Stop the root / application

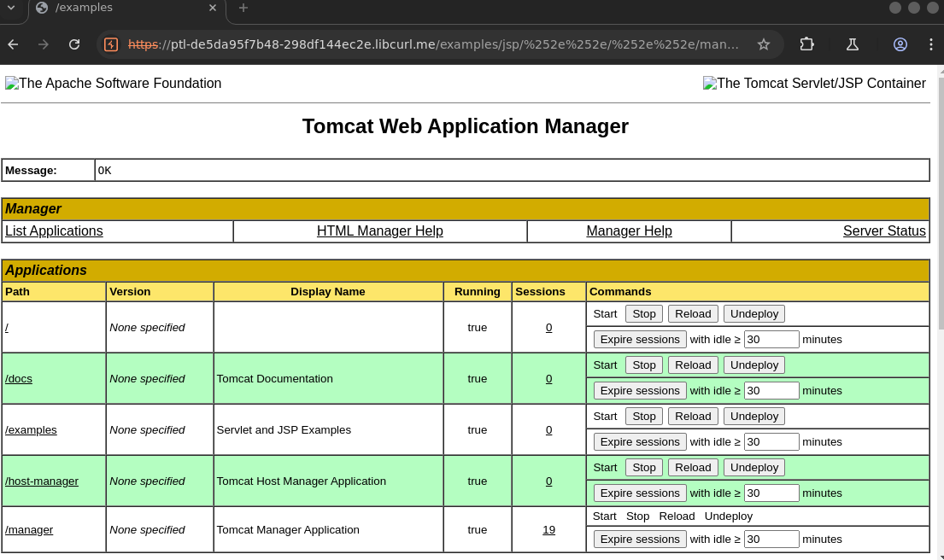[643, 313]
